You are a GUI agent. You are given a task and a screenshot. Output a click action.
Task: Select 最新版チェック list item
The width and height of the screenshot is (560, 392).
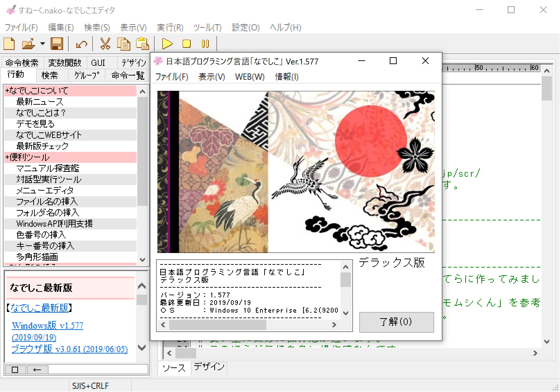[70, 146]
